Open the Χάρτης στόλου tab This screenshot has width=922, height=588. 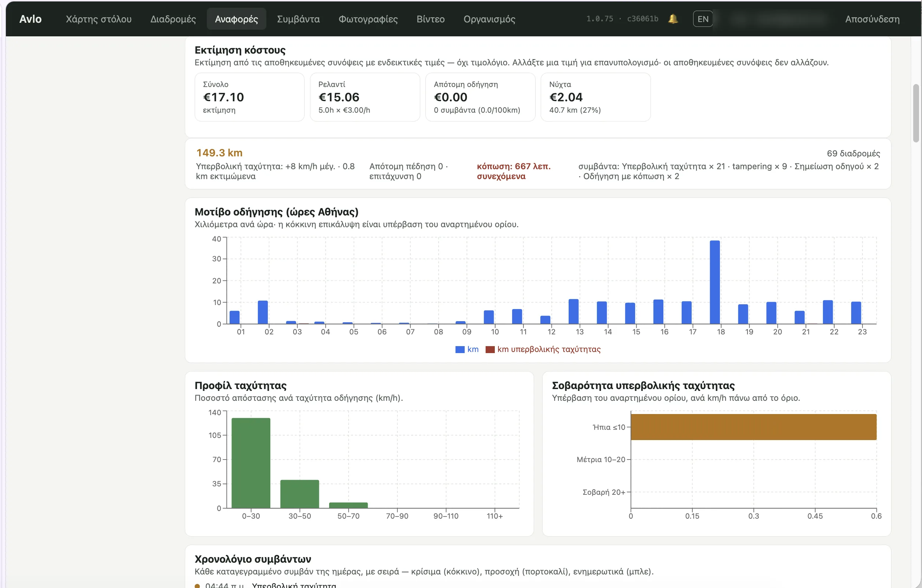pos(98,19)
